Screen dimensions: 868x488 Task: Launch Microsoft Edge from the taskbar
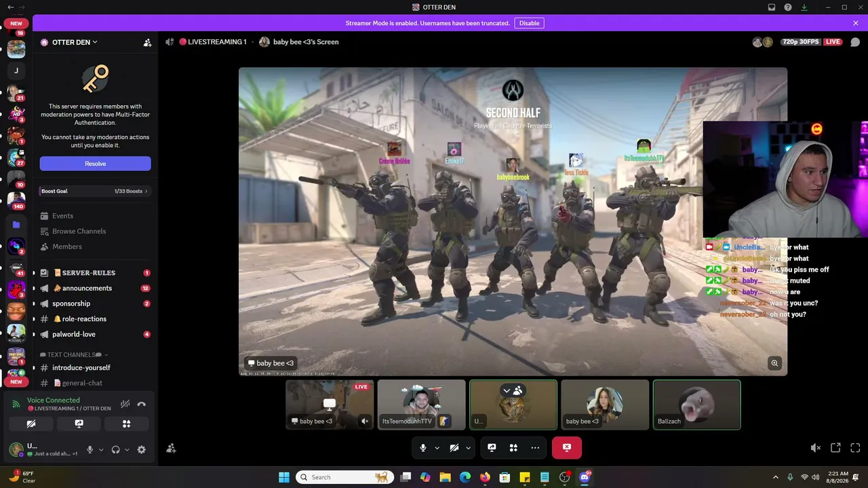click(465, 477)
